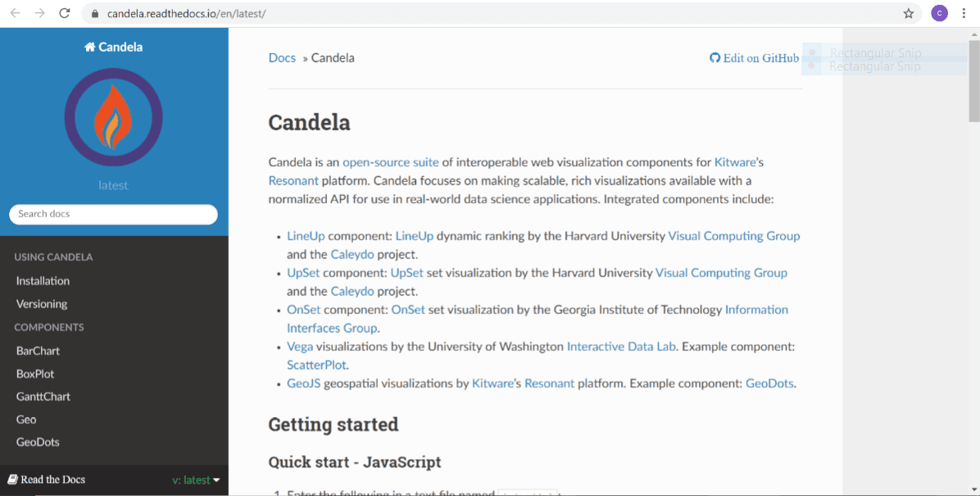Click the Search docs field
980x496 pixels.
[x=113, y=214]
